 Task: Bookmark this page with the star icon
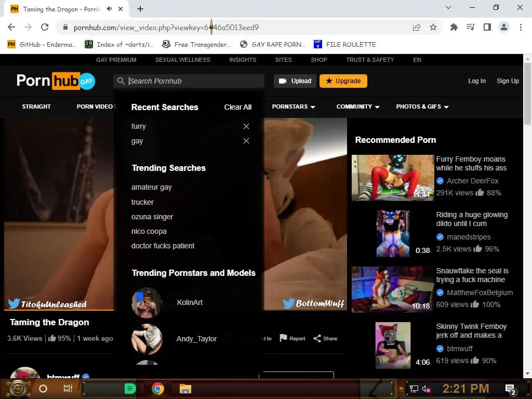[x=433, y=27]
